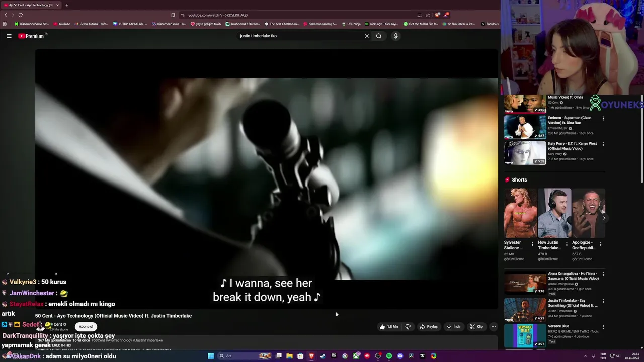Subscribe with the Abone ol button
644x362 pixels.
pyautogui.click(x=86, y=327)
